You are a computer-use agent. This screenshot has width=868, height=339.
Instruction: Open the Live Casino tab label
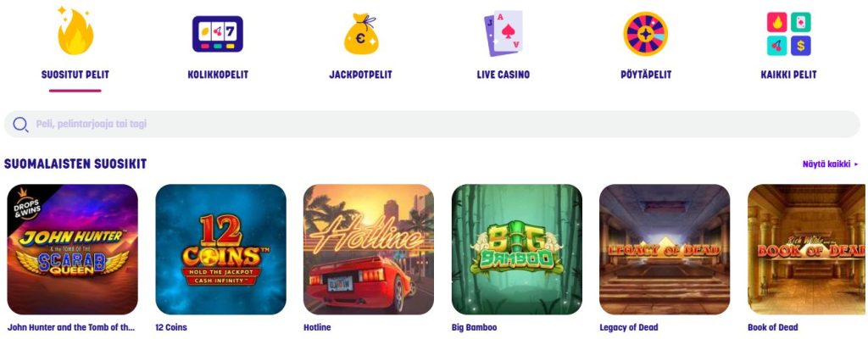click(504, 75)
